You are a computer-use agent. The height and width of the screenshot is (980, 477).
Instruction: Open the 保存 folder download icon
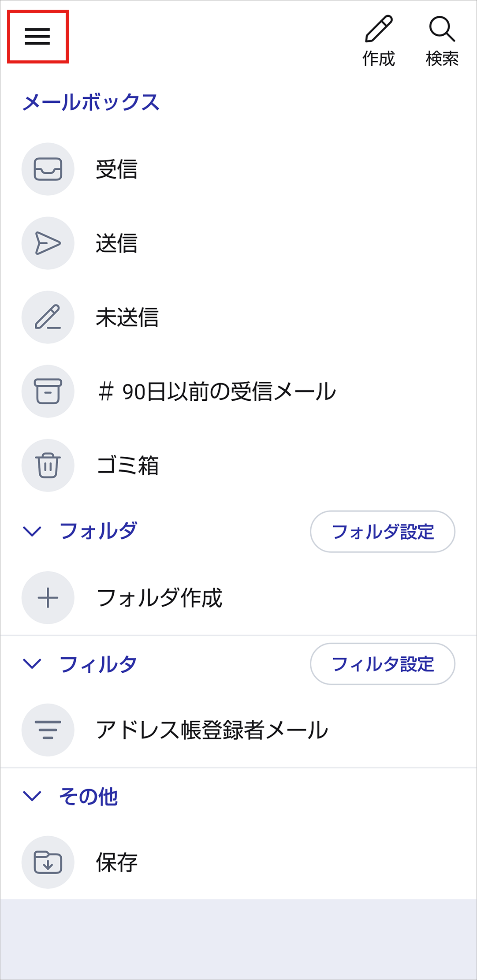[x=48, y=862]
